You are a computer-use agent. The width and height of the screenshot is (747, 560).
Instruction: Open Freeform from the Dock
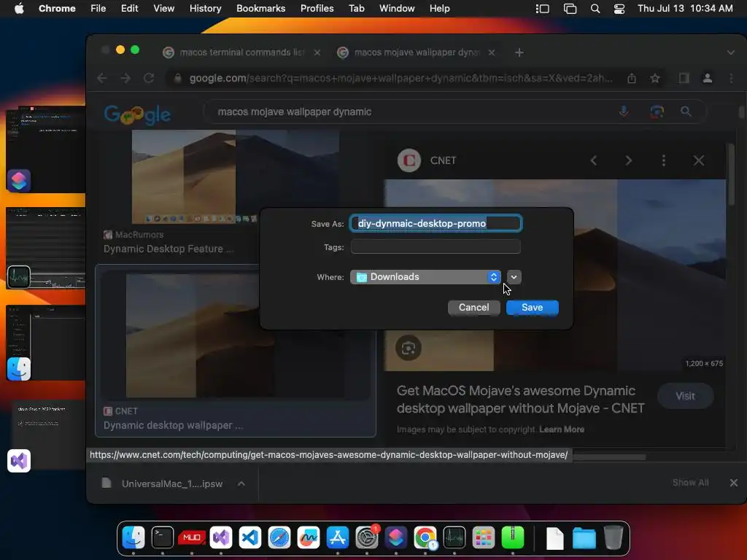point(309,537)
